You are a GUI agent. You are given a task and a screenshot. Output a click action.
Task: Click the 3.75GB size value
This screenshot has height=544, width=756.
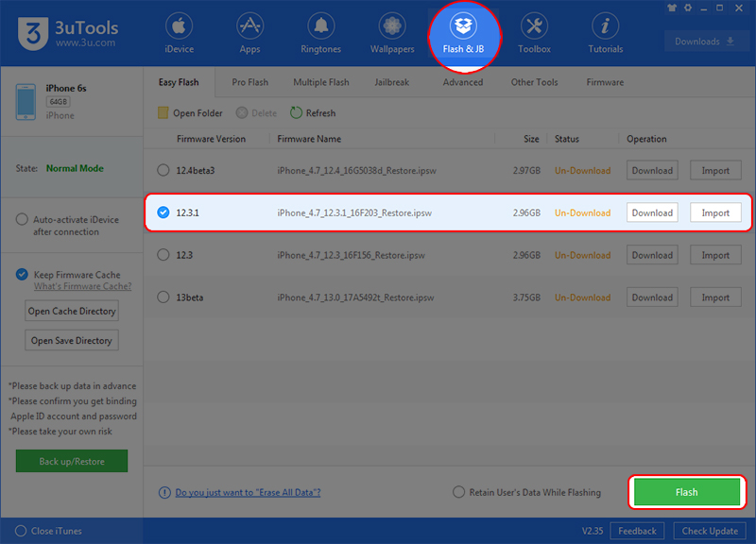[x=526, y=297]
